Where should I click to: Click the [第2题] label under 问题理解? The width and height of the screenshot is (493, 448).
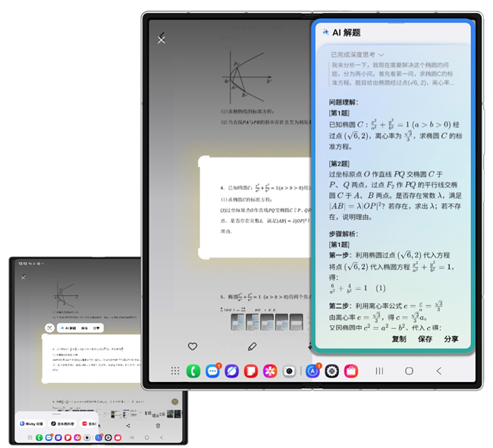click(x=339, y=164)
